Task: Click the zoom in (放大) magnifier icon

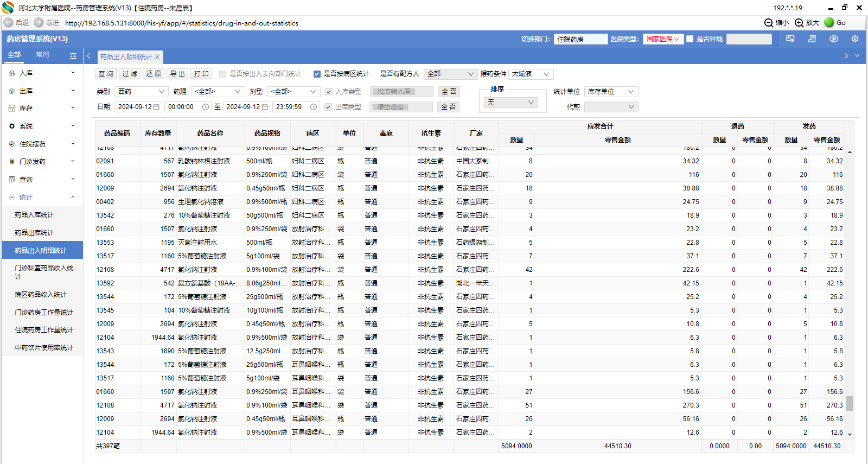Action: point(799,23)
